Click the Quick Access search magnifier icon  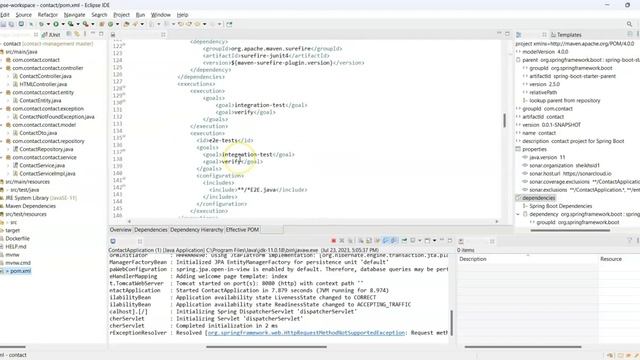pyautogui.click(x=629, y=24)
